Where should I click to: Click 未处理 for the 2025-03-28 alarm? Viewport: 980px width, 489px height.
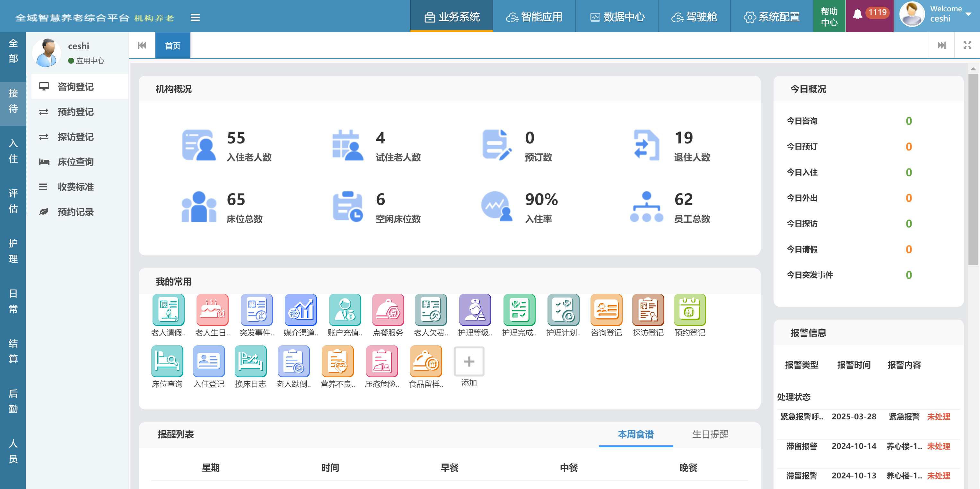pyautogui.click(x=939, y=417)
